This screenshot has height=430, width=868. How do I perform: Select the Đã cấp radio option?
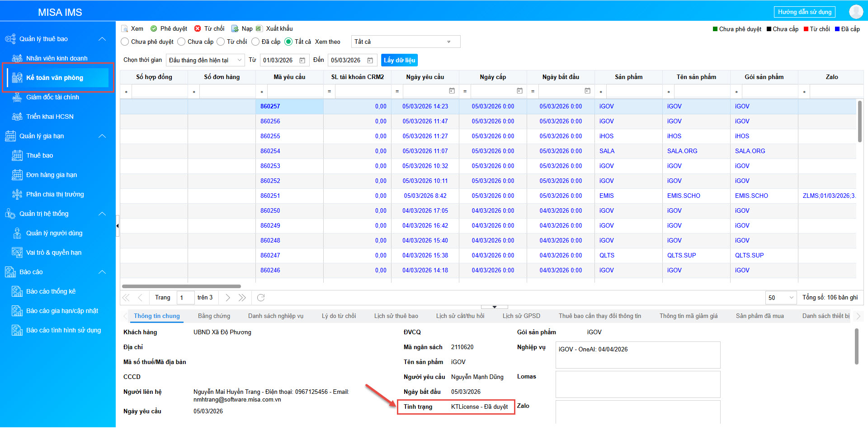(255, 42)
